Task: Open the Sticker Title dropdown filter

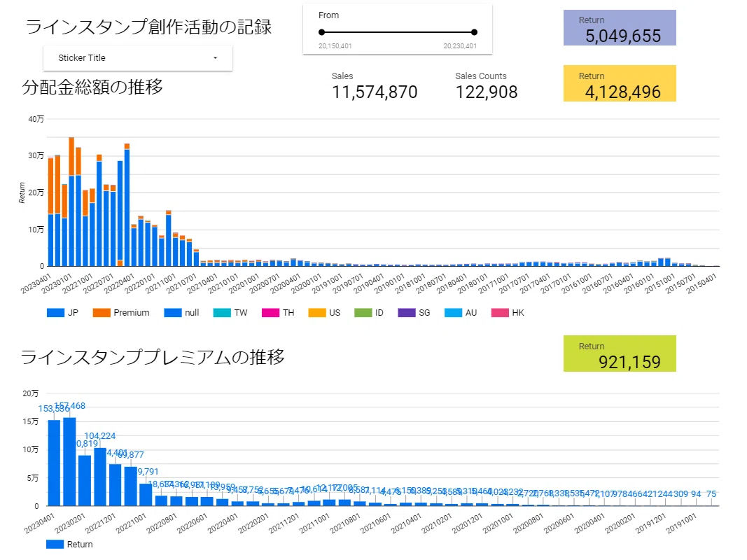Action: (138, 58)
